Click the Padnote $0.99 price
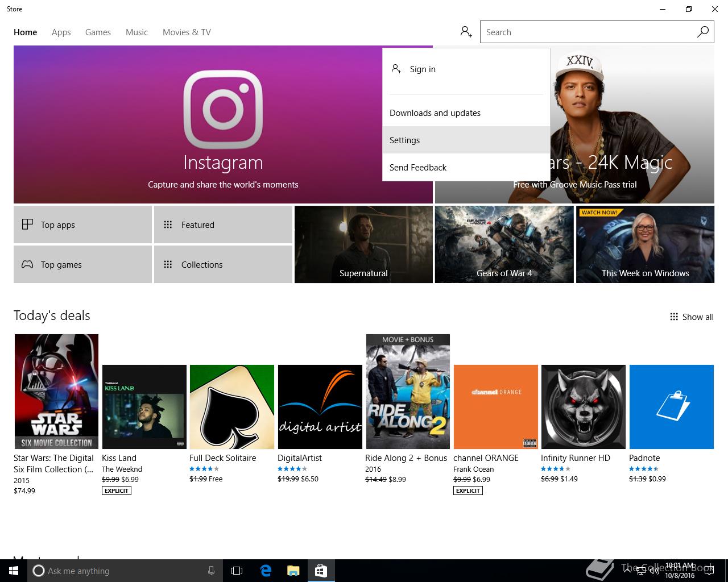Viewport: 728px width, 582px height. 657,479
